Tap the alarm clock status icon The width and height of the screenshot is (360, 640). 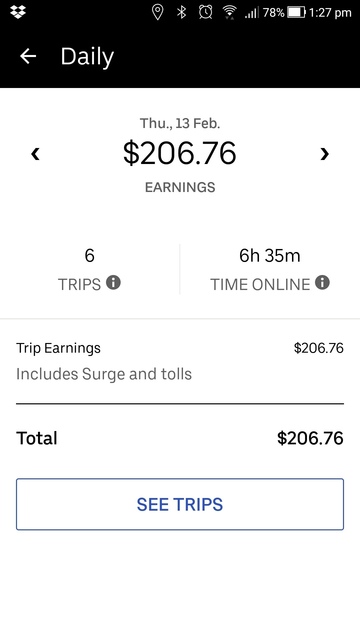(x=205, y=12)
